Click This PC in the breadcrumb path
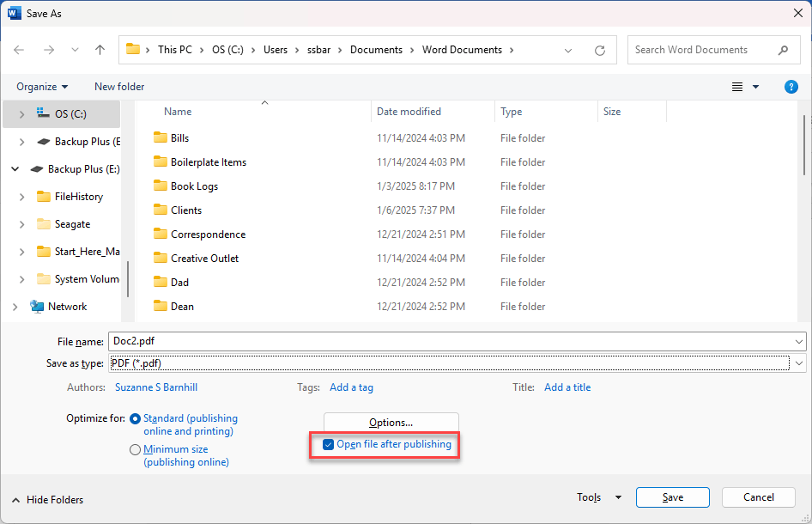812x524 pixels. click(174, 50)
